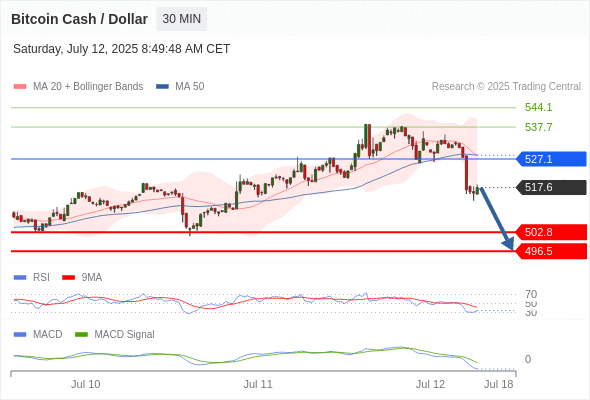Click the 30 MIN timeframe badge

pos(181,19)
